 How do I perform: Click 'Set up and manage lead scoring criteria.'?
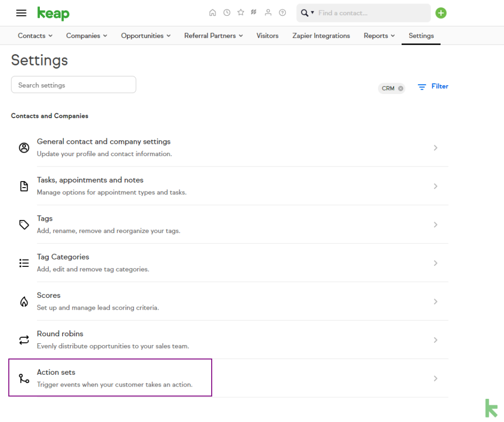(x=98, y=307)
